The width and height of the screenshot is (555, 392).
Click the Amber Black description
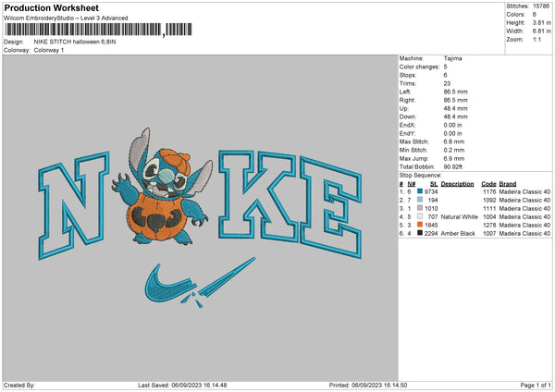458,234
